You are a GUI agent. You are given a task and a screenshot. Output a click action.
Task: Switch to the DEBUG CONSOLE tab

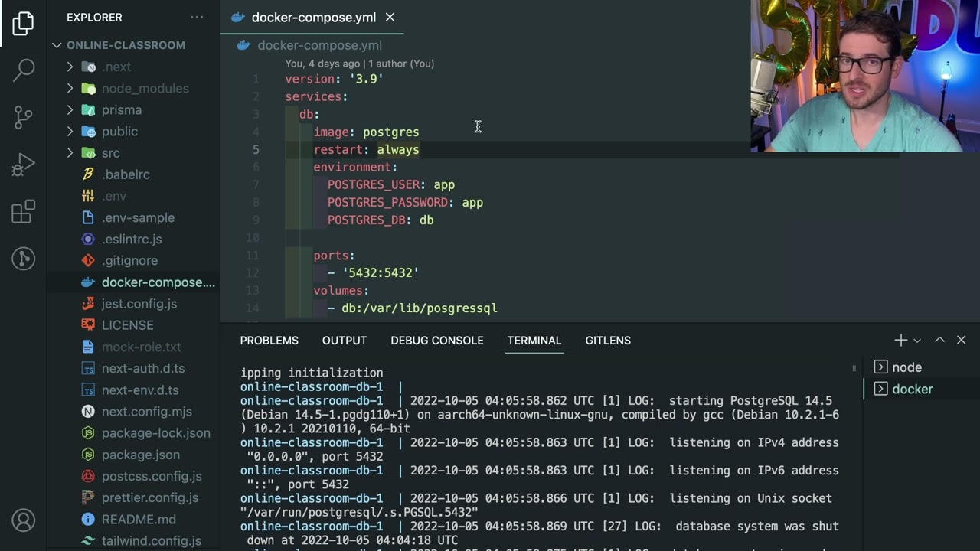pos(437,341)
